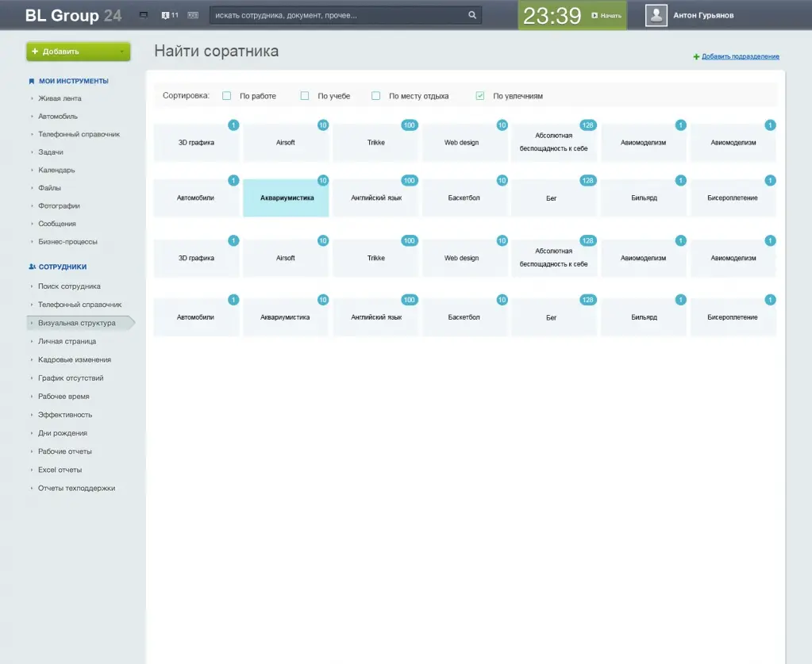Click the people icon beside СОТРУДНИКИ
812x664 pixels.
pos(32,267)
